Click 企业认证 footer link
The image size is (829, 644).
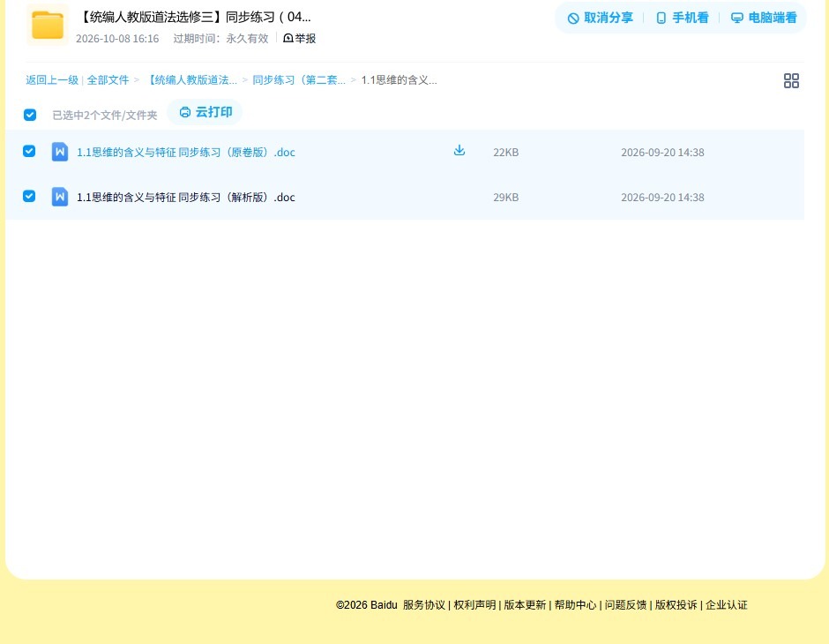(727, 605)
